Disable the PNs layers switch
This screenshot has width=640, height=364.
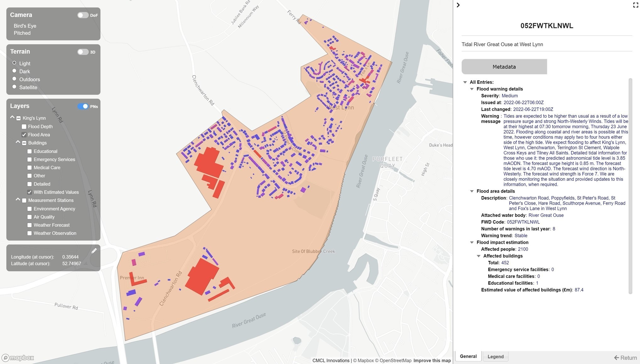(x=83, y=106)
